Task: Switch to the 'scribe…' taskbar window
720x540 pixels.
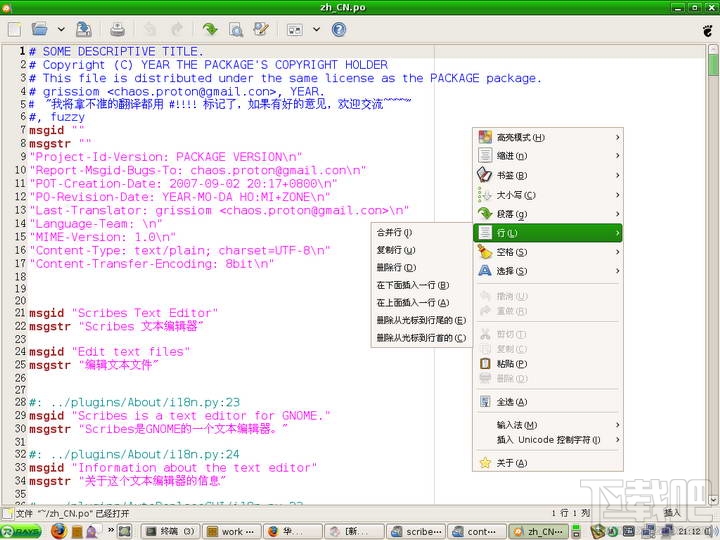Action: click(416, 532)
